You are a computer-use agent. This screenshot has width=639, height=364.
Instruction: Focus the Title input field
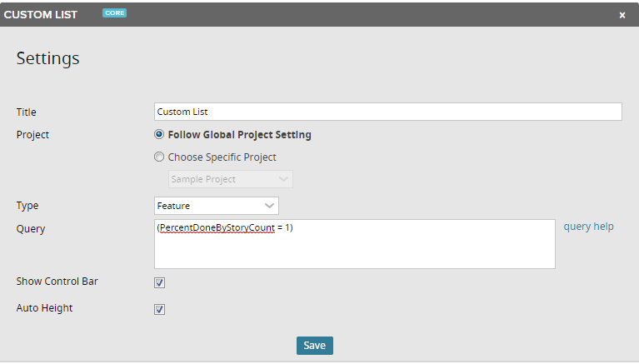[388, 112]
